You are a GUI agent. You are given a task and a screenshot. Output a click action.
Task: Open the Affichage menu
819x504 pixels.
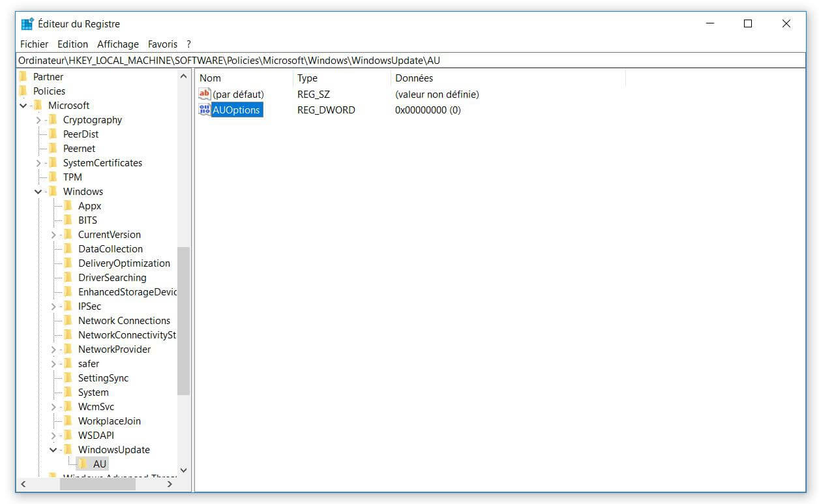pos(118,44)
